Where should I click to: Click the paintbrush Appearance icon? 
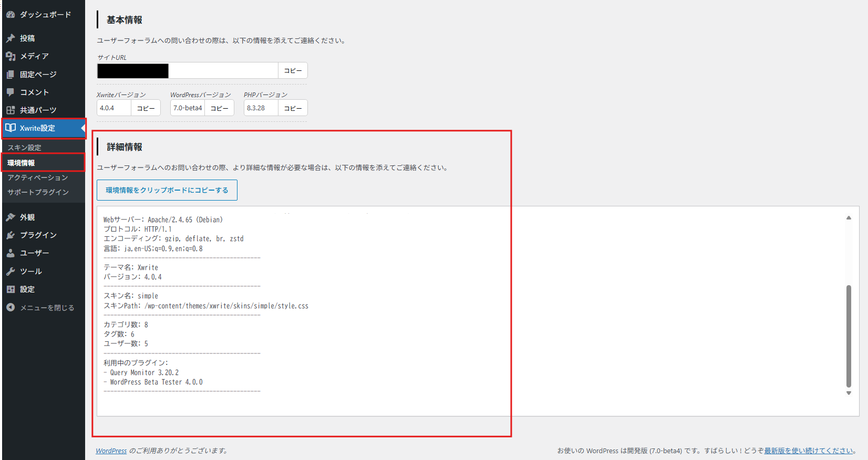click(11, 217)
